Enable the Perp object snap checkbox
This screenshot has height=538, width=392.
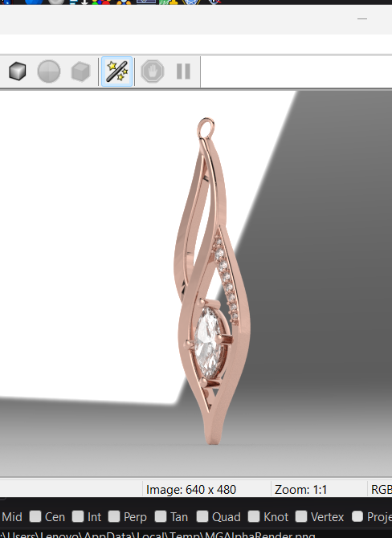point(114,516)
